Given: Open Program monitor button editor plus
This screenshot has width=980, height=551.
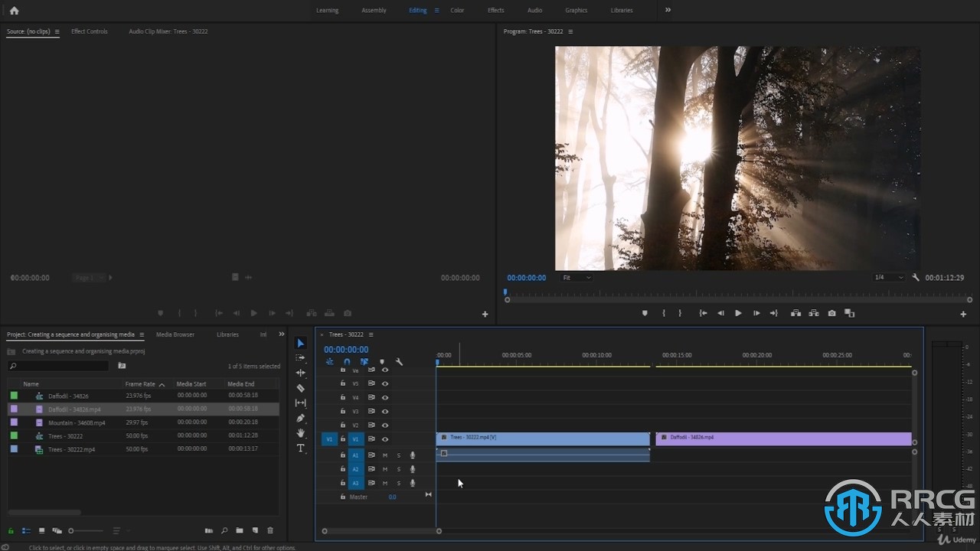Looking at the screenshot, I should coord(963,314).
